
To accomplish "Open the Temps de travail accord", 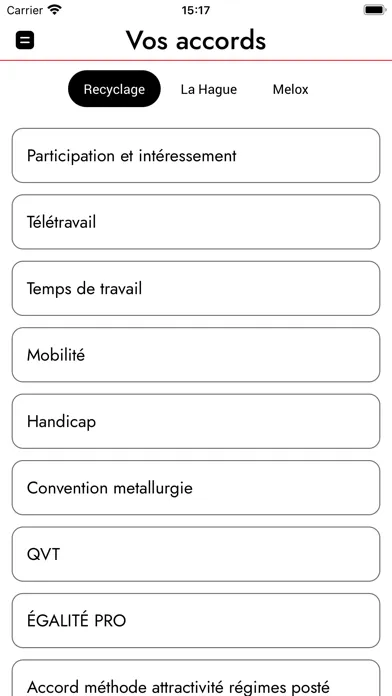I will click(196, 289).
